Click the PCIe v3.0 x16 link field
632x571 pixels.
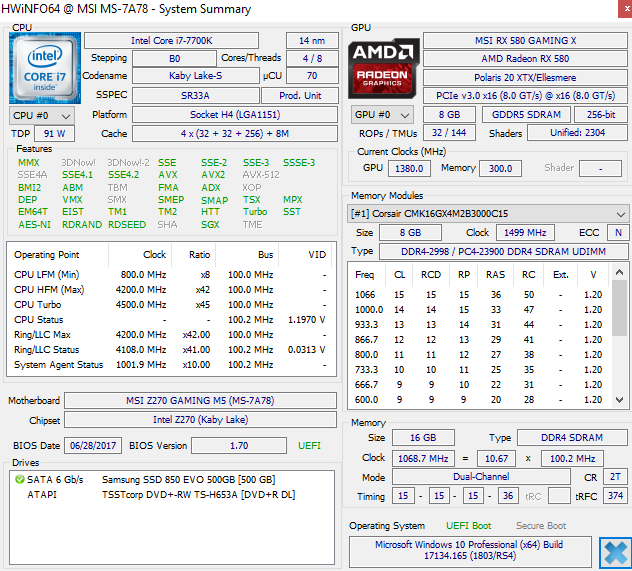[525, 96]
